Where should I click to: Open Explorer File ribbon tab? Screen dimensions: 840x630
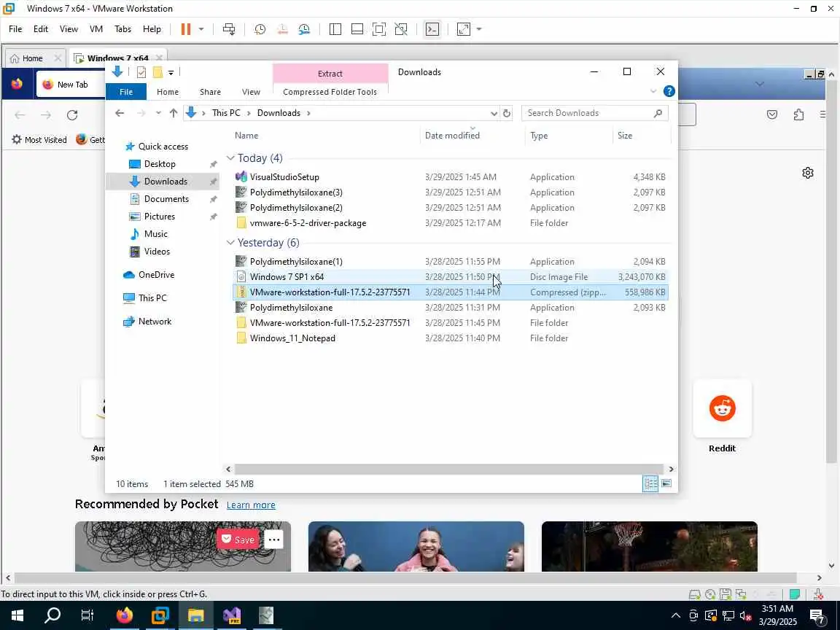tap(126, 92)
